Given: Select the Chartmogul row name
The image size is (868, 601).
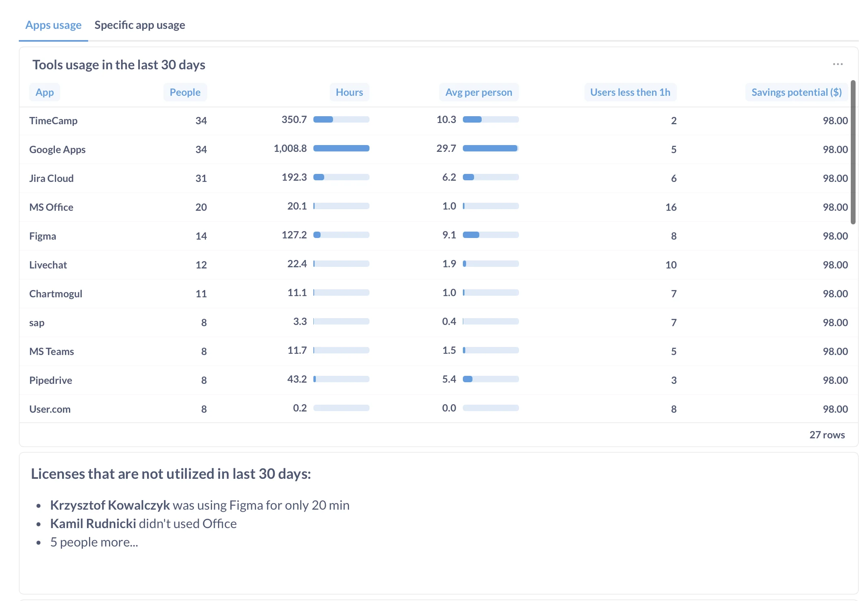Looking at the screenshot, I should (x=56, y=294).
